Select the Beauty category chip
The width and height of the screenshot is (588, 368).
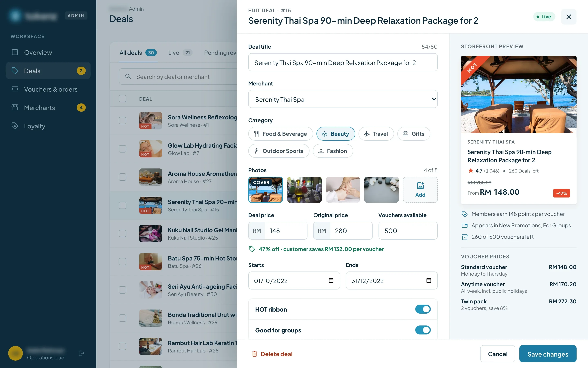(336, 134)
